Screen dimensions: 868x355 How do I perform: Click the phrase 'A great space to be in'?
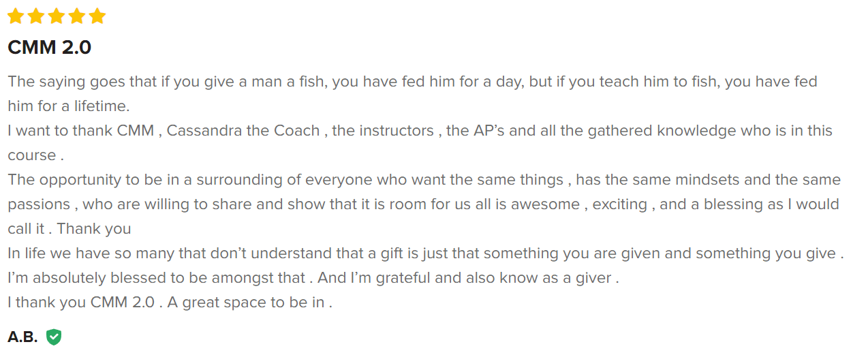pos(249,303)
